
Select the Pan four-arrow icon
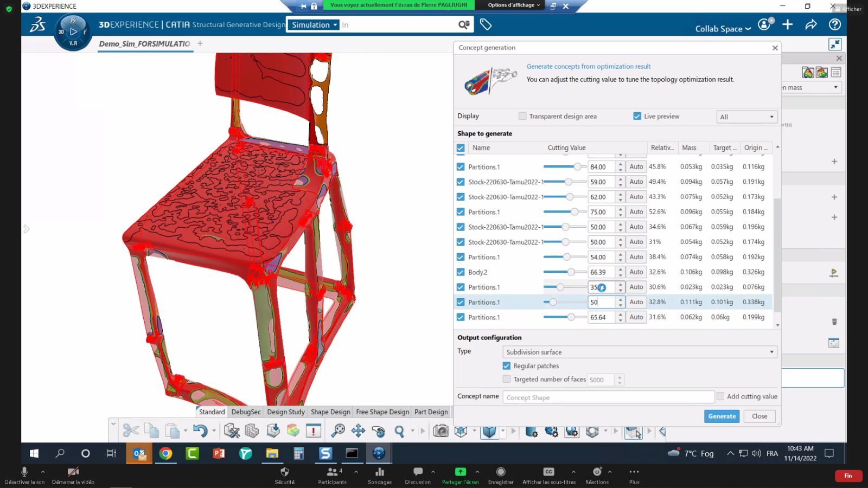coord(358,431)
